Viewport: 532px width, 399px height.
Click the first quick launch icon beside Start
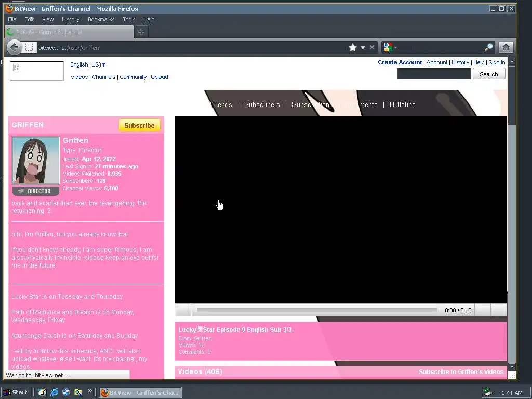click(x=42, y=392)
